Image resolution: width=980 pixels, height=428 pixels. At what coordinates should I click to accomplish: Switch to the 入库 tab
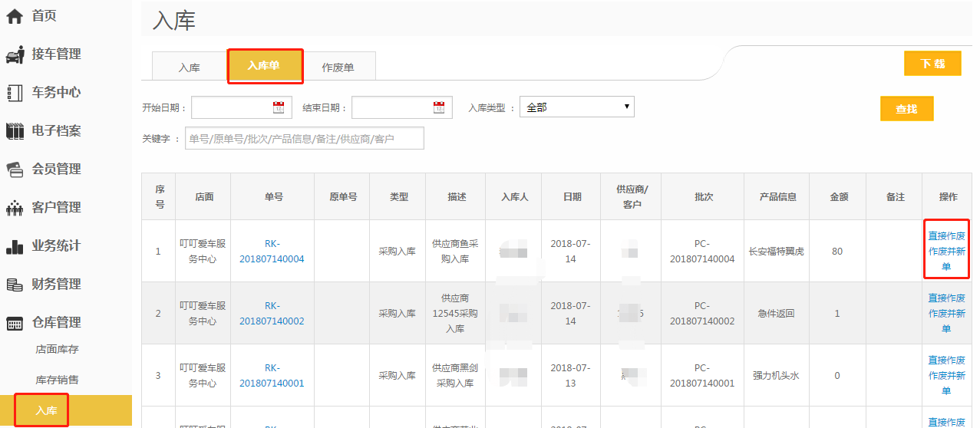(x=189, y=67)
